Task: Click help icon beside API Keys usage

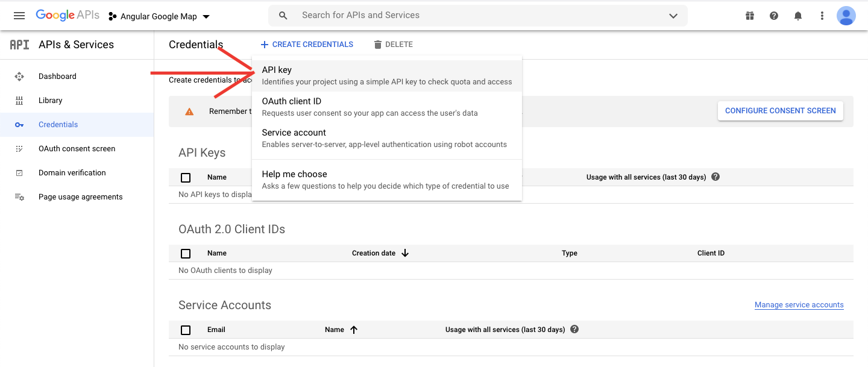Action: click(x=715, y=177)
